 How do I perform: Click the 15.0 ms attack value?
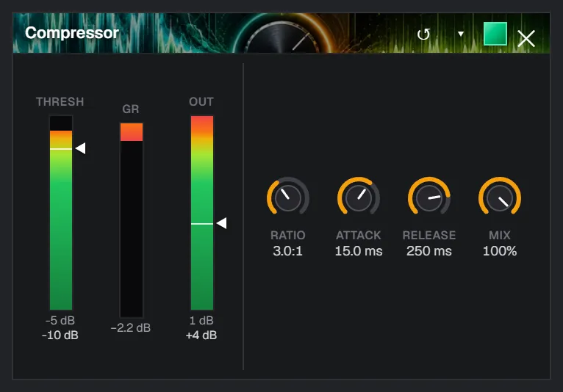click(x=359, y=251)
